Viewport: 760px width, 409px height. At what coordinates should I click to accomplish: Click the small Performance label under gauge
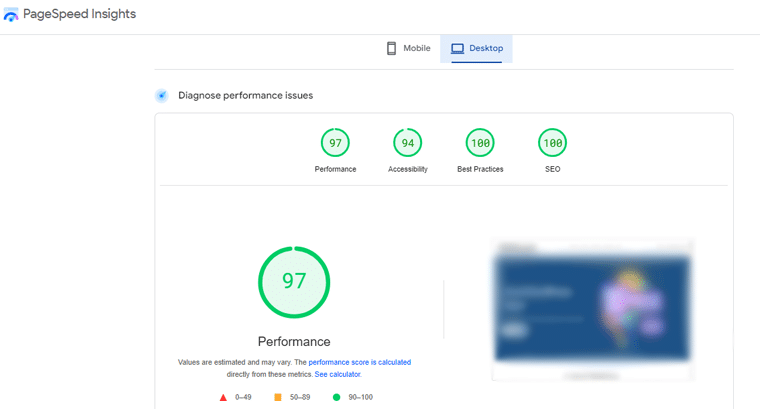click(x=335, y=169)
